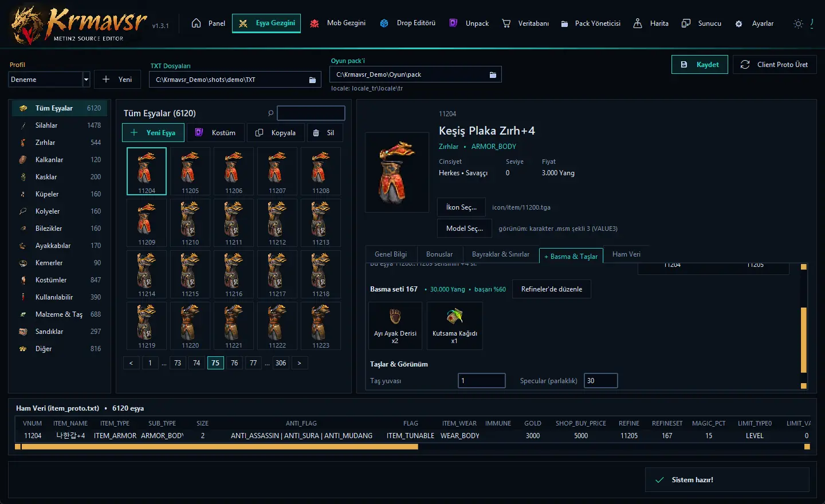
Task: Click the Pack Yöneticisi folder icon
Action: (x=564, y=23)
